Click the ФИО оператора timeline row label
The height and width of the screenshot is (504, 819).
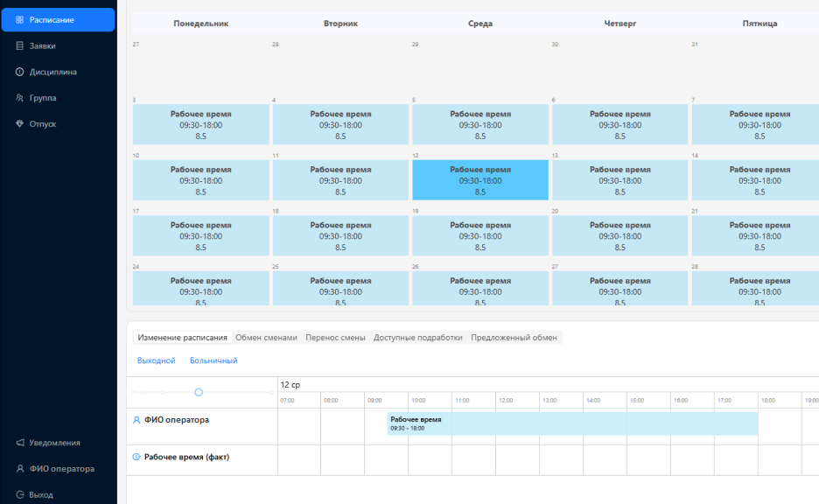pyautogui.click(x=177, y=420)
